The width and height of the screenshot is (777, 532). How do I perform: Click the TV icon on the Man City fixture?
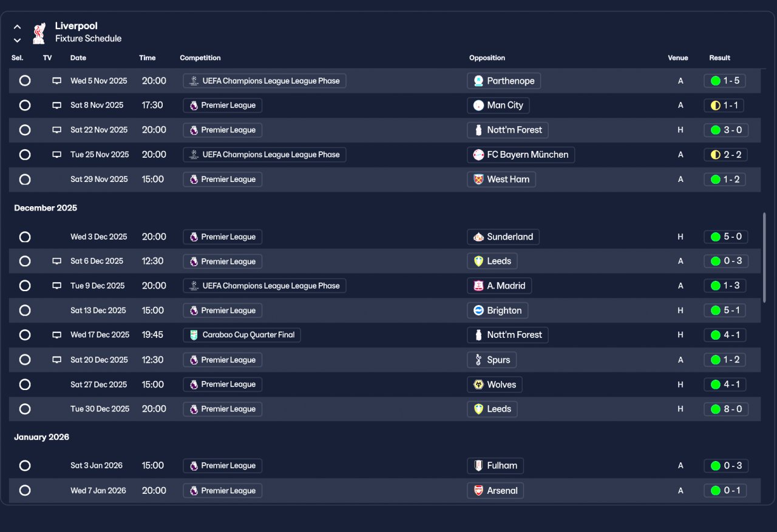57,106
